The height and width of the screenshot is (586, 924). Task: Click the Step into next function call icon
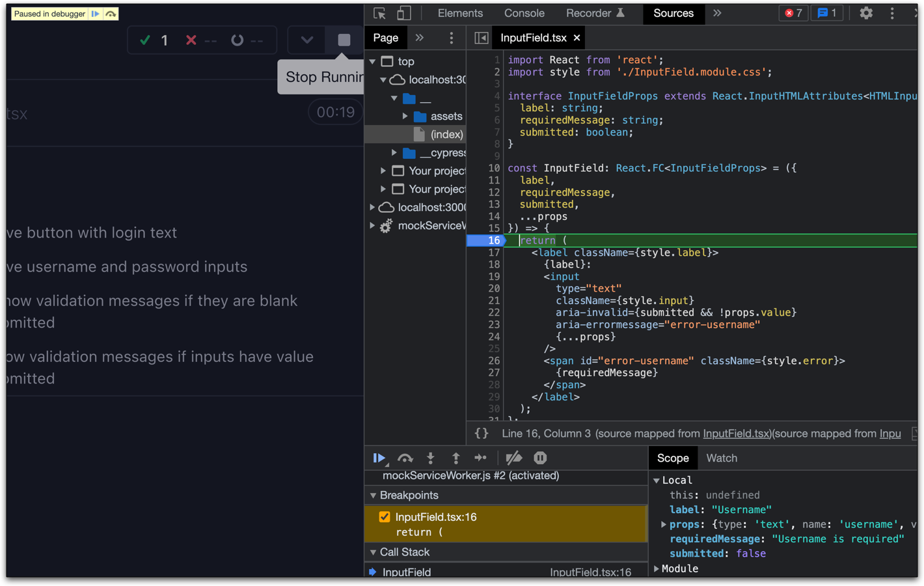(430, 458)
